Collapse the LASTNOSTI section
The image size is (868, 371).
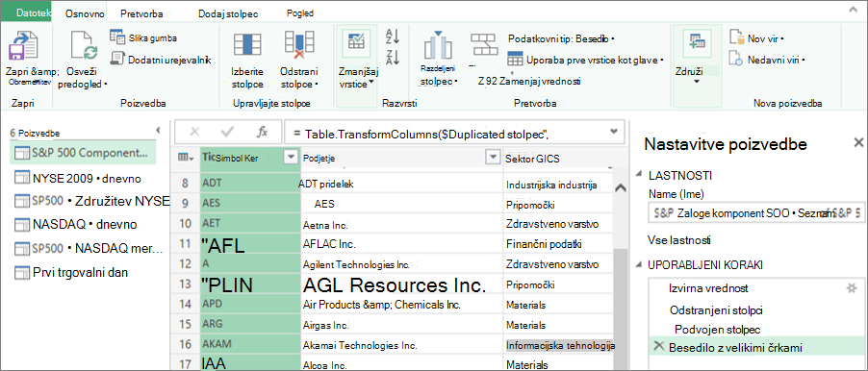click(638, 175)
